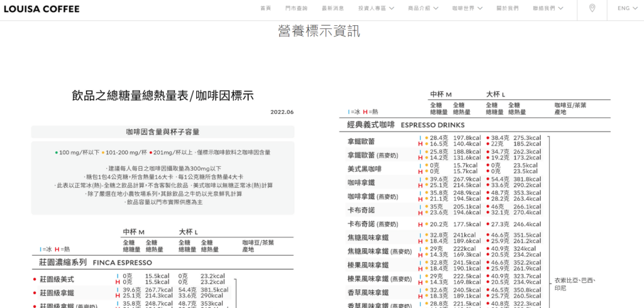The width and height of the screenshot is (644, 308).
Task: Click the 2022.06 date text
Action: pyautogui.click(x=282, y=112)
